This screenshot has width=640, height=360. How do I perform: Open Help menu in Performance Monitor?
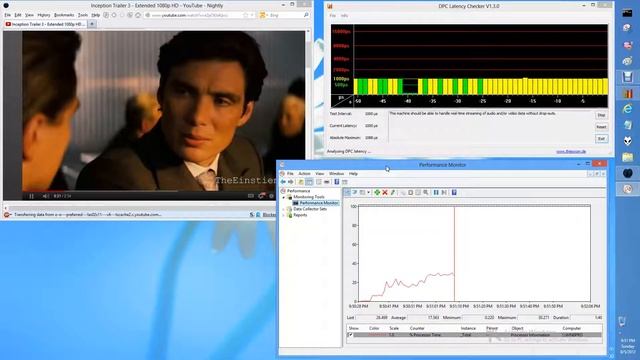point(353,174)
